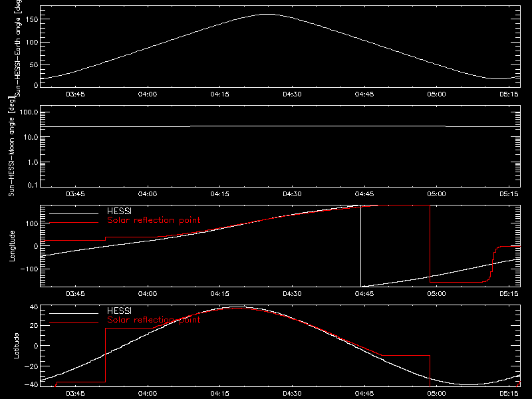Click white HESSI legend line in Latitude plot
The height and width of the screenshot is (399, 532).
[74, 313]
